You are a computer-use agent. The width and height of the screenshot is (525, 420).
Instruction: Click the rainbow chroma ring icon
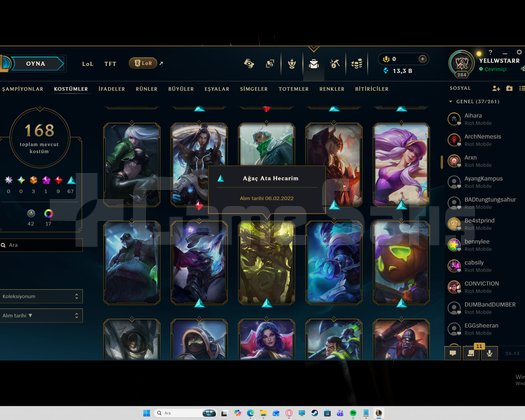[x=49, y=213]
